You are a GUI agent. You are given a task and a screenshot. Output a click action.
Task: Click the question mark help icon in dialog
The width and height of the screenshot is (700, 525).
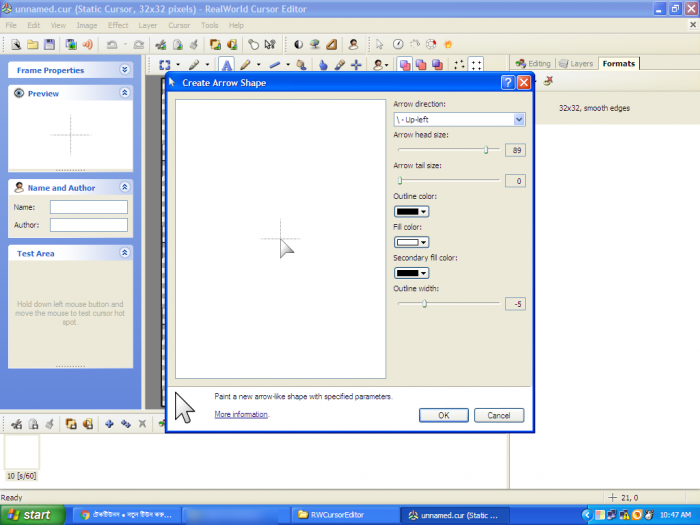point(507,83)
